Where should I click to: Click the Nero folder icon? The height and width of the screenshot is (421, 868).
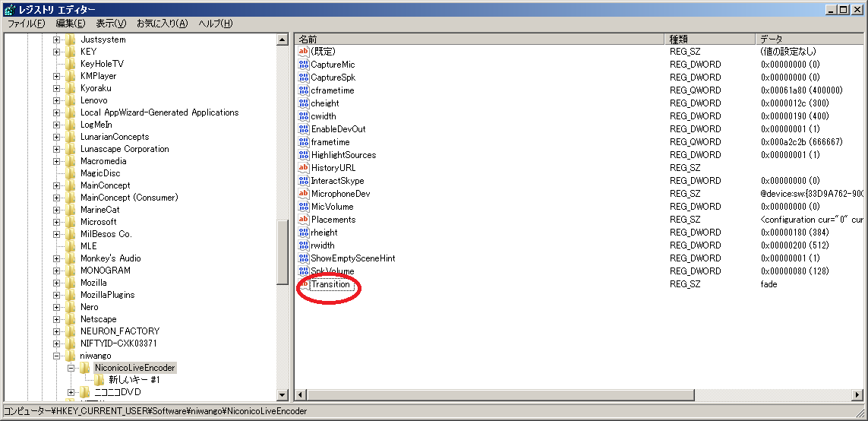(71, 307)
